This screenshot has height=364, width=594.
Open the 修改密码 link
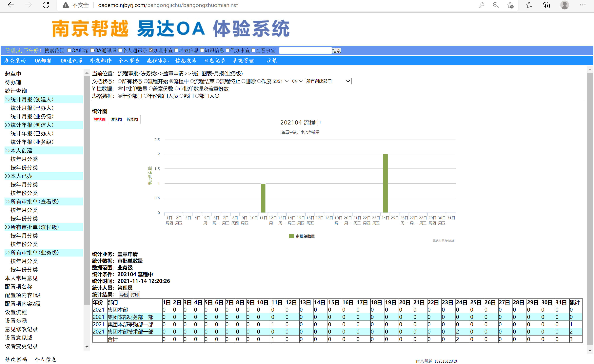tap(16, 359)
